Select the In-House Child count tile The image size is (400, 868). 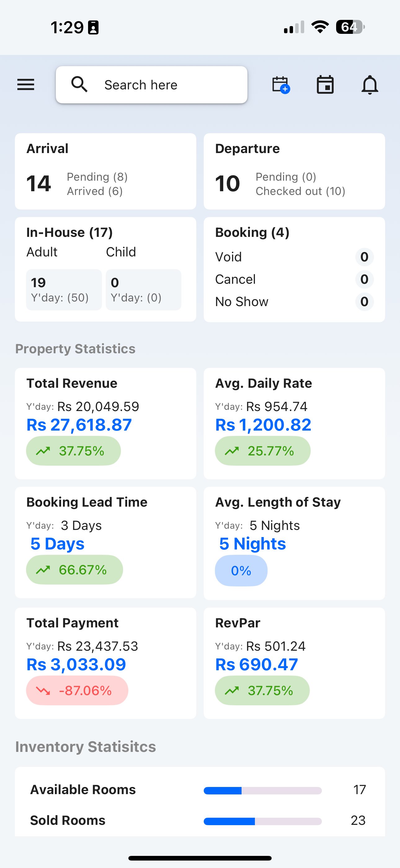tap(144, 289)
